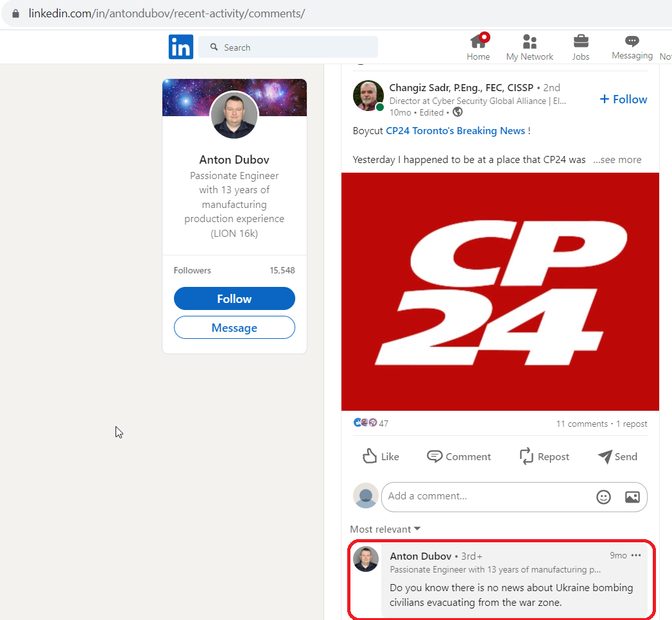Click Anton Dubov's avatar beside the comment
Image resolution: width=672 pixels, height=620 pixels.
click(x=366, y=559)
